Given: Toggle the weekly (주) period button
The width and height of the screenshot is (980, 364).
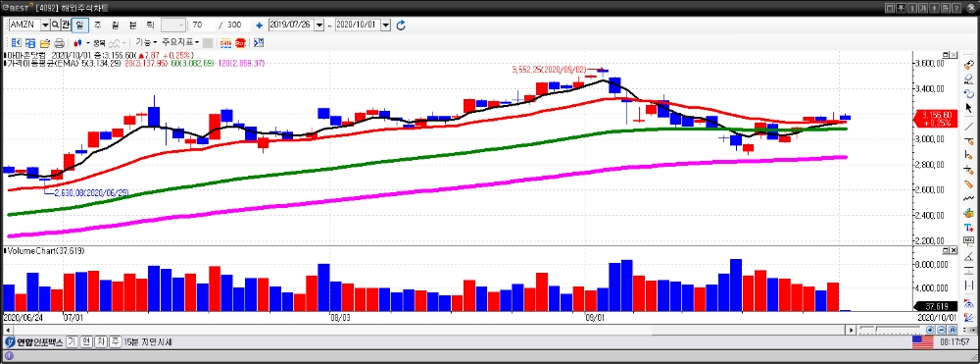Looking at the screenshot, I should (97, 25).
